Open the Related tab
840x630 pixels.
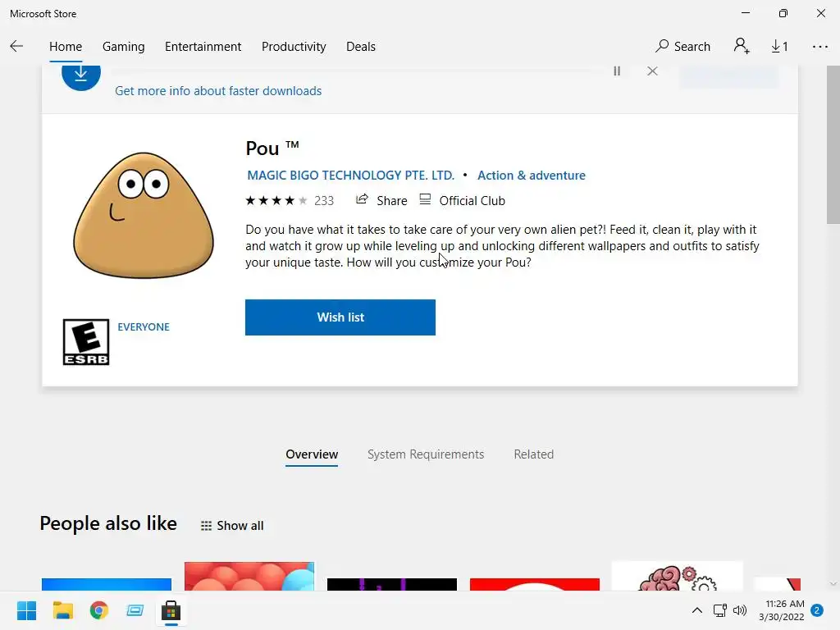coord(533,454)
